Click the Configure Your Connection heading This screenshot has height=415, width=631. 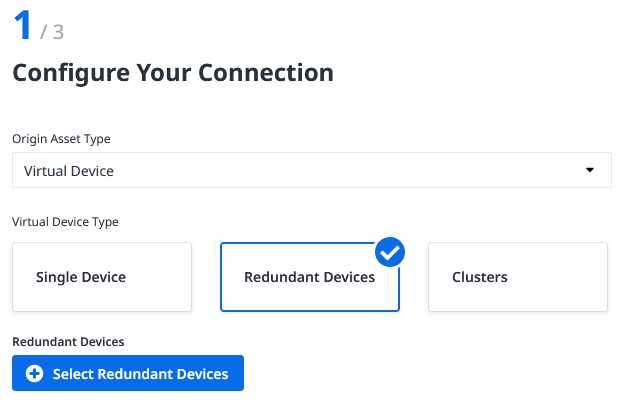coord(173,73)
